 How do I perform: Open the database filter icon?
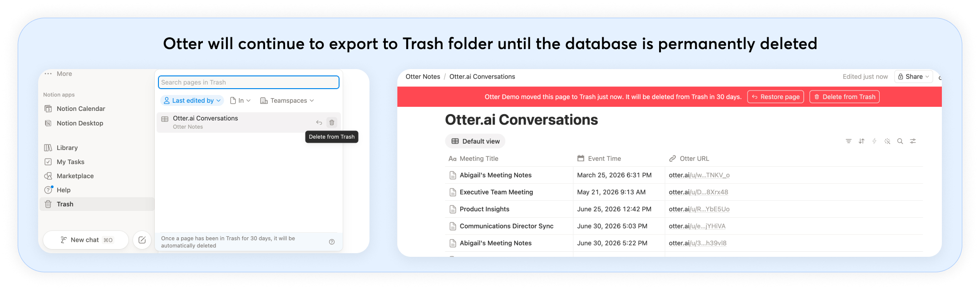[848, 141]
